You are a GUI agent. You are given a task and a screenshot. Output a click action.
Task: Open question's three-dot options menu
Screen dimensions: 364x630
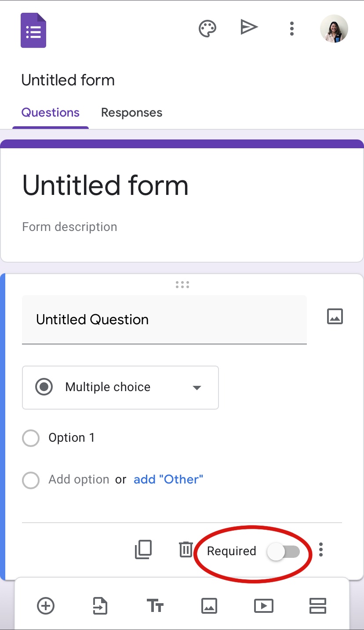tap(321, 549)
